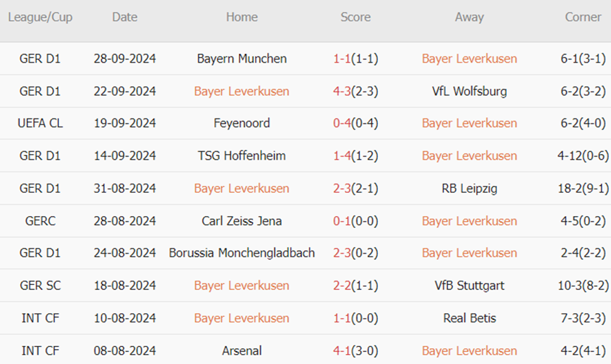Click the Date column header
Viewport: 611px width, 364px height.
pos(125,18)
